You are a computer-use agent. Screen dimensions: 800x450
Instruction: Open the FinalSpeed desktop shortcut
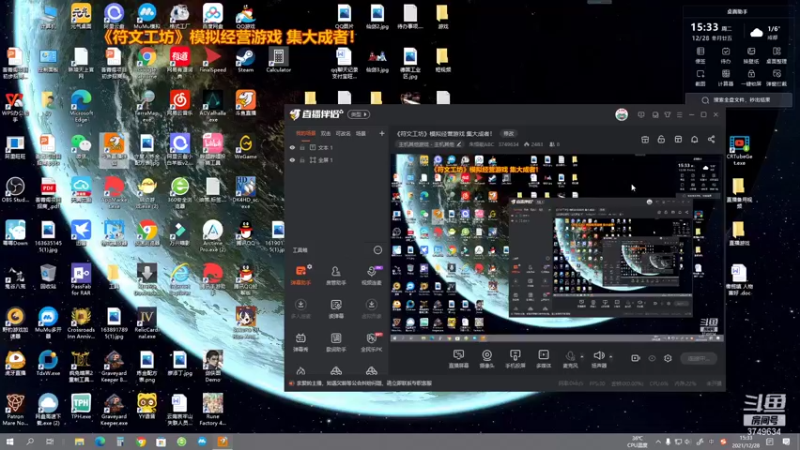click(x=213, y=60)
